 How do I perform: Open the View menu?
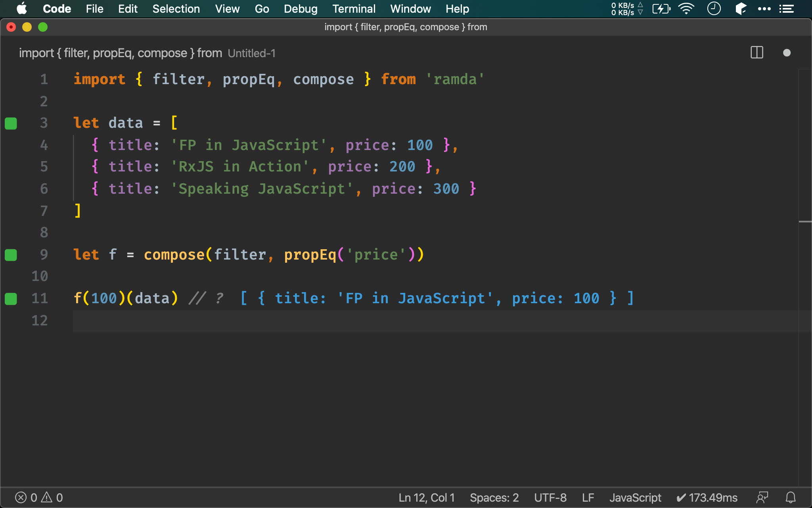click(227, 9)
